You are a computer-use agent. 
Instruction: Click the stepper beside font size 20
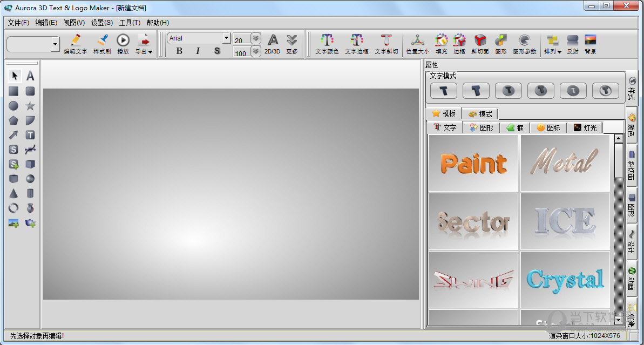click(x=256, y=39)
